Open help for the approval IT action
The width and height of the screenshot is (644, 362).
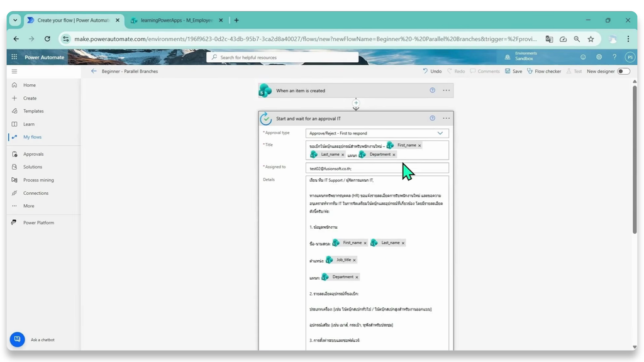[433, 118]
